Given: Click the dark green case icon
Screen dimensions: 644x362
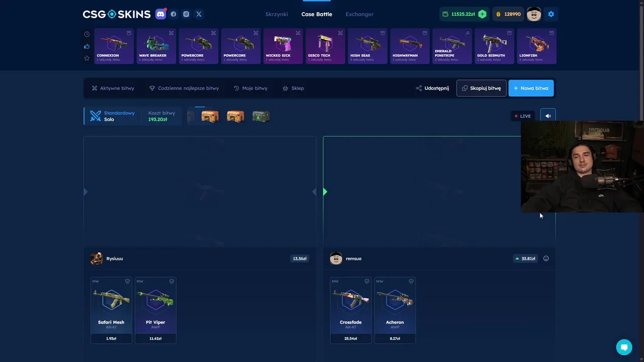Looking at the screenshot, I should (261, 117).
